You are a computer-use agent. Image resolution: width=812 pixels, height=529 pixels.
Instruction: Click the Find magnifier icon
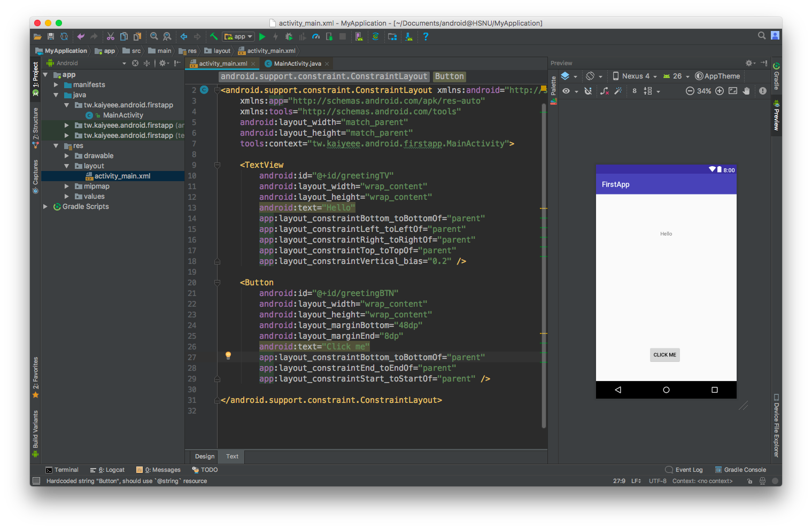pyautogui.click(x=154, y=37)
